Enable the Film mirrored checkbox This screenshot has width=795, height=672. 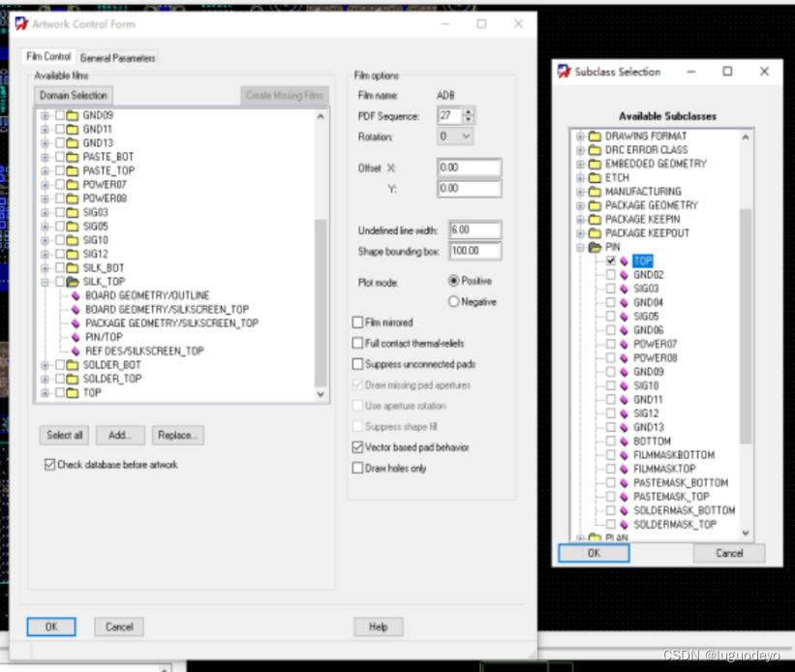pos(357,322)
